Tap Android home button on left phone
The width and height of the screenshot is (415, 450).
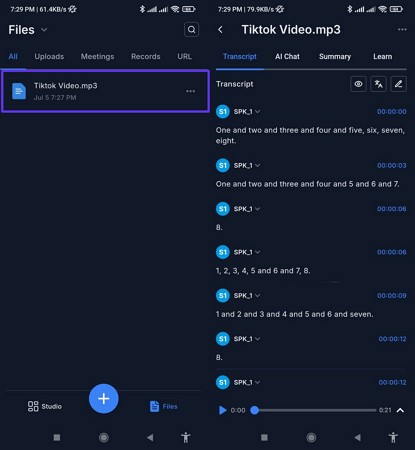[104, 437]
